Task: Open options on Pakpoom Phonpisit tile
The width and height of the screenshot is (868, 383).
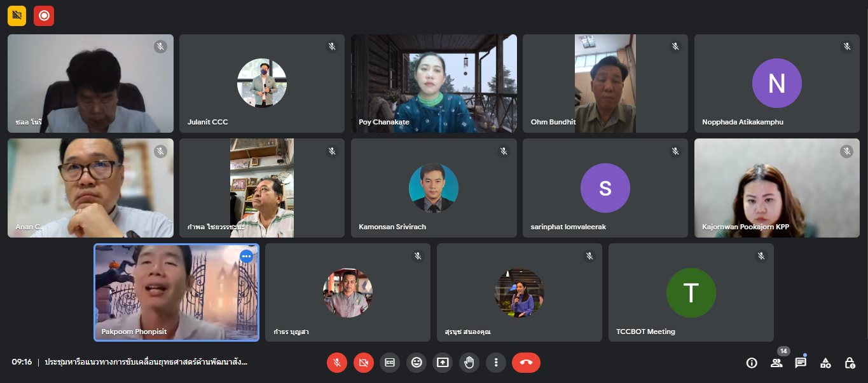Action: 246,257
